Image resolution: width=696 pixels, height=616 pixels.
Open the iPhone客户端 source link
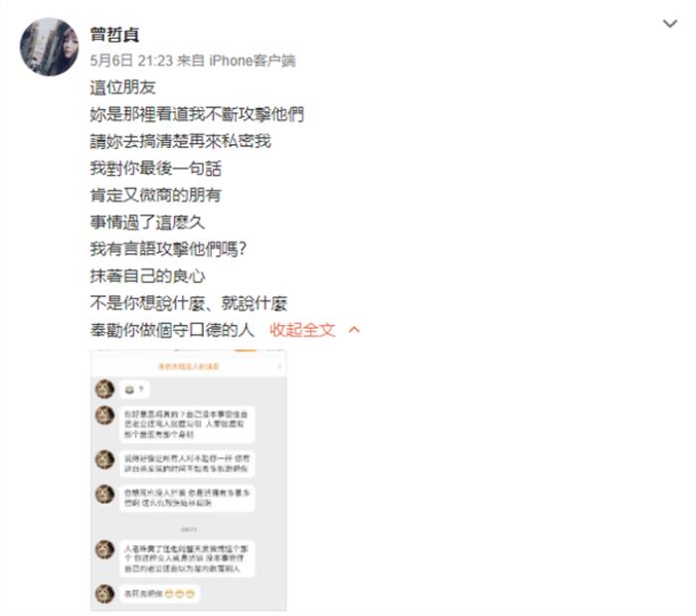(x=253, y=61)
